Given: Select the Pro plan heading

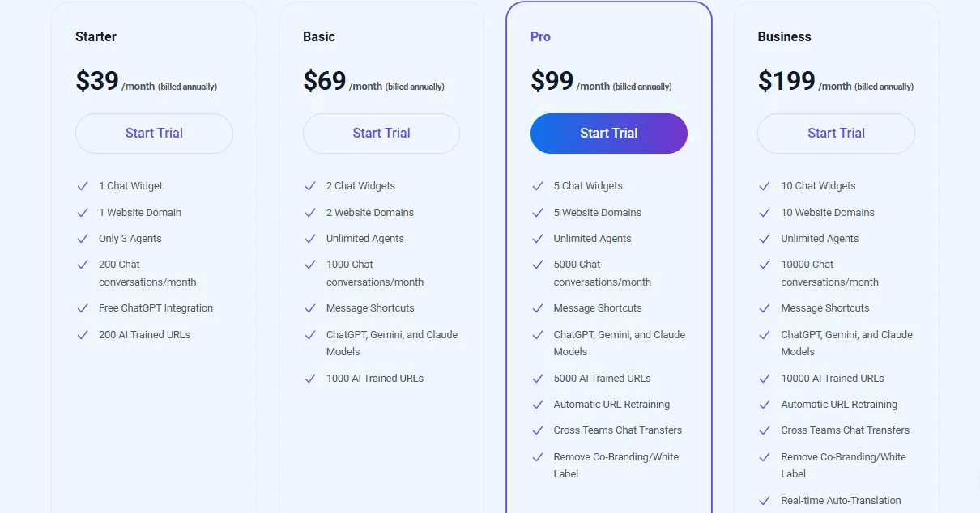Looking at the screenshot, I should pos(539,36).
